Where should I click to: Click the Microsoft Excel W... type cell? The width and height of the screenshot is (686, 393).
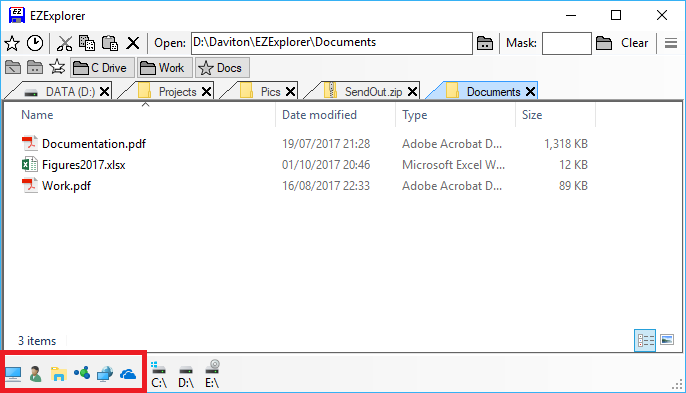pos(453,165)
